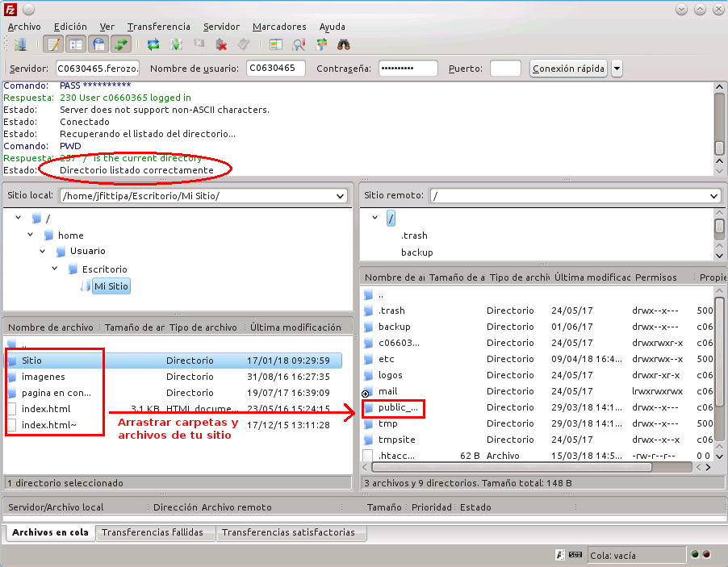Click the remote file list vertical scrollbar
The height and width of the screenshot is (567, 728).
click(719, 373)
